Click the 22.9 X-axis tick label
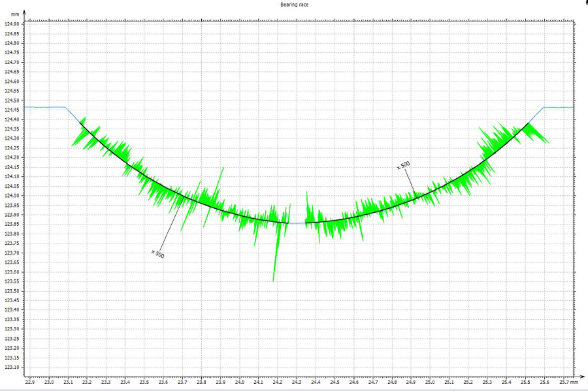 coord(30,381)
